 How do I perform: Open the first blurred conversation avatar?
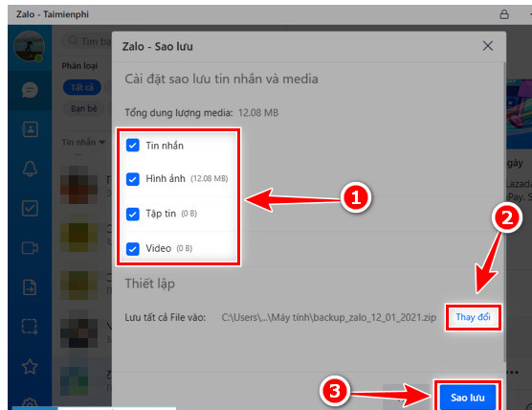78,185
